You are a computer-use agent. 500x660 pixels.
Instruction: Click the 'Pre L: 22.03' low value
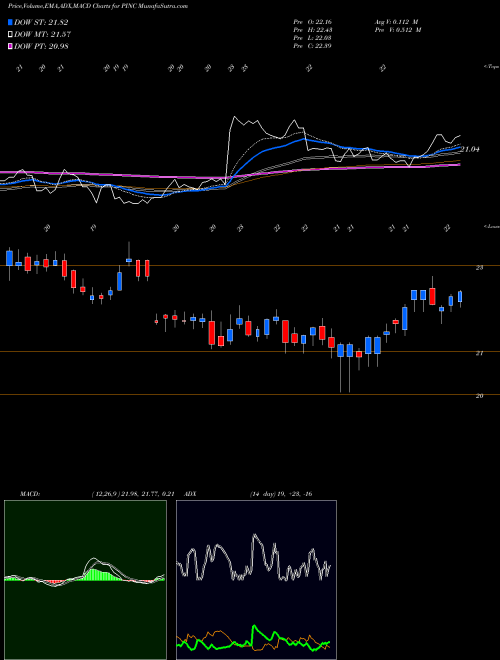pyautogui.click(x=312, y=38)
